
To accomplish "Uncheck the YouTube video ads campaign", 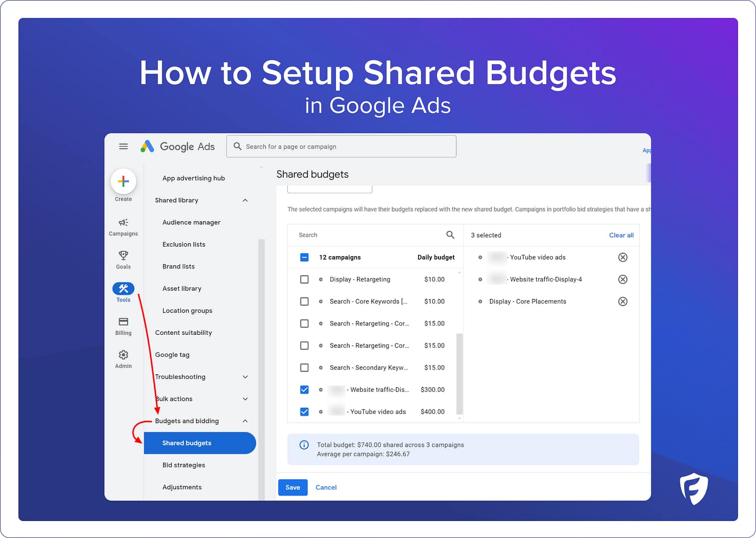I will (x=304, y=412).
